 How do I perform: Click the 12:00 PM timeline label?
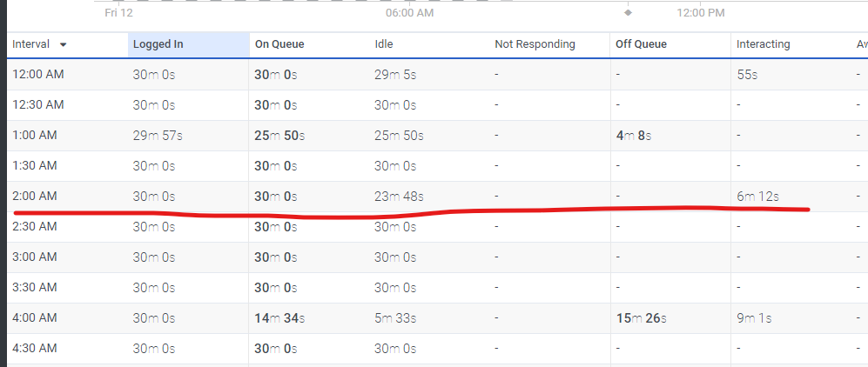pos(700,13)
